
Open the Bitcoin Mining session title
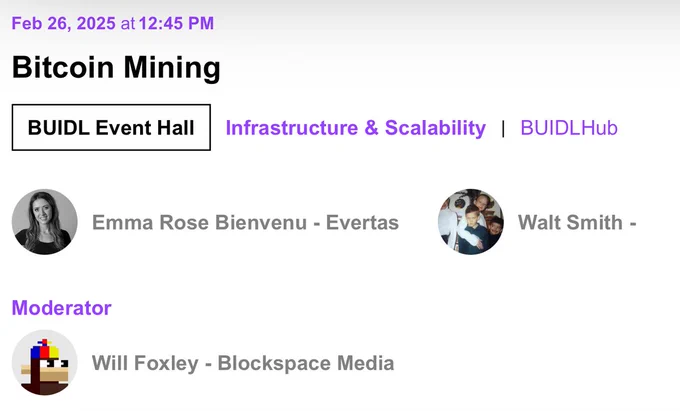116,68
